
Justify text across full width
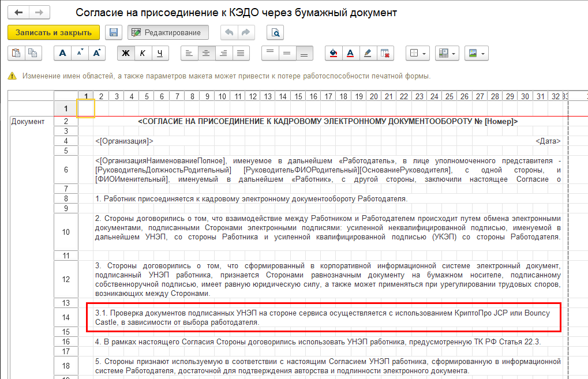pyautogui.click(x=241, y=53)
